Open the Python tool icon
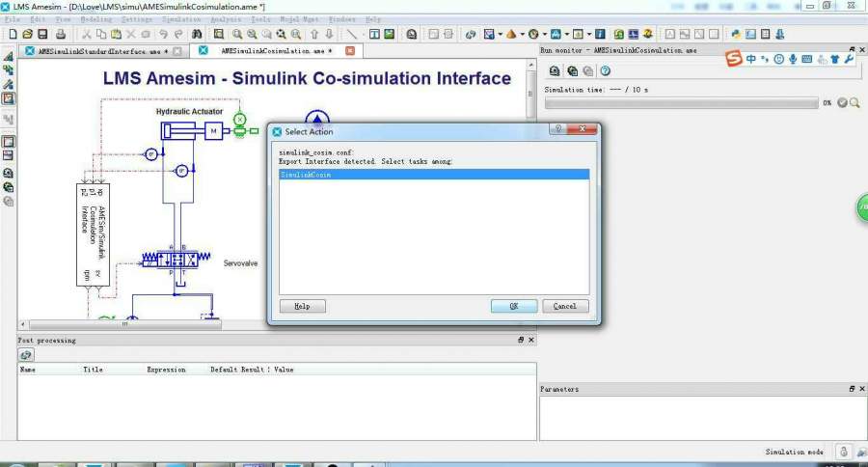Viewport: 868px width, 467px height. click(736, 35)
